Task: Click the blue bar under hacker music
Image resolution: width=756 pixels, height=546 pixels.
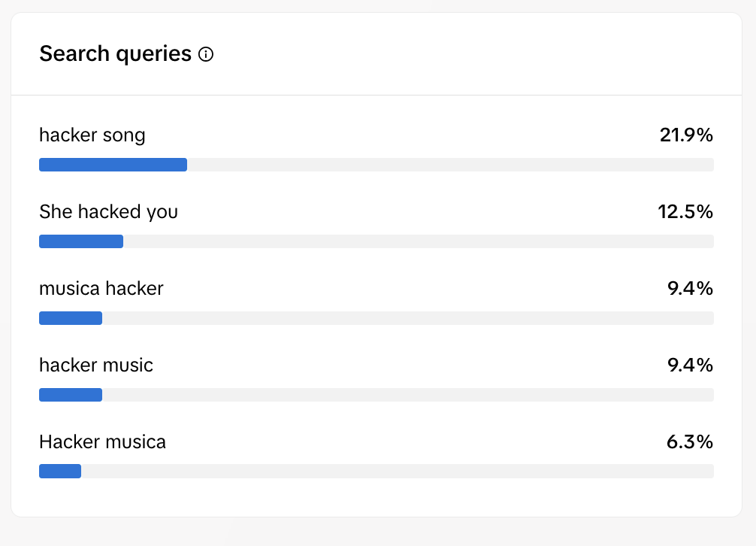Action: 71,395
